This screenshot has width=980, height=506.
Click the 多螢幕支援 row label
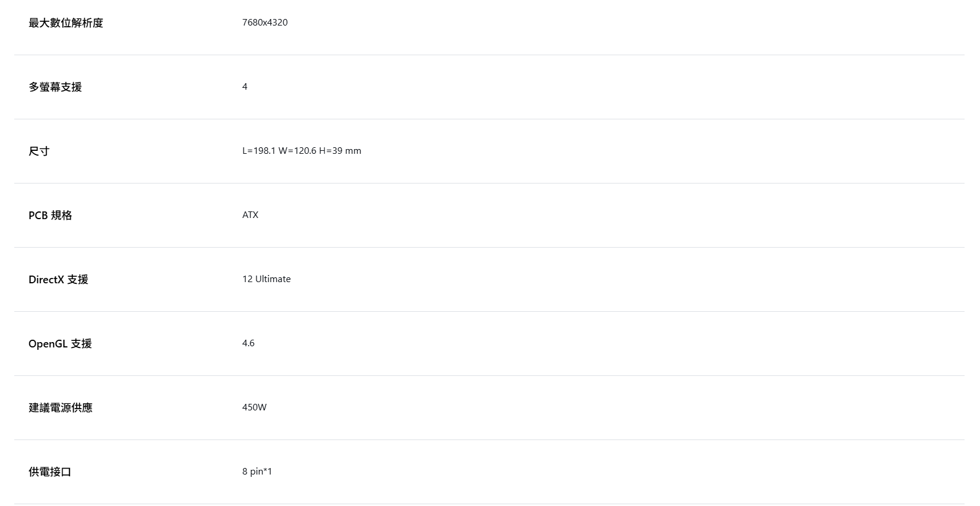55,87
